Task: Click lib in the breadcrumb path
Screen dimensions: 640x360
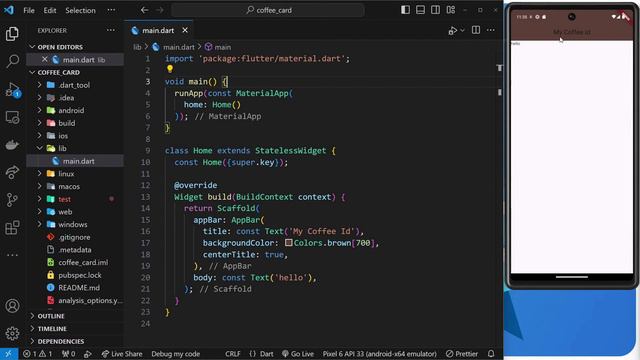Action: tap(137, 47)
